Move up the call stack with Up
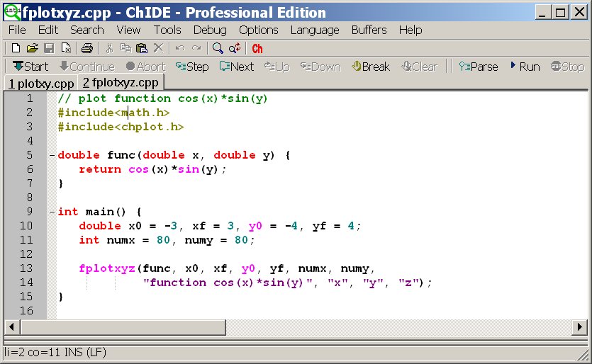592x364 pixels. [277, 67]
